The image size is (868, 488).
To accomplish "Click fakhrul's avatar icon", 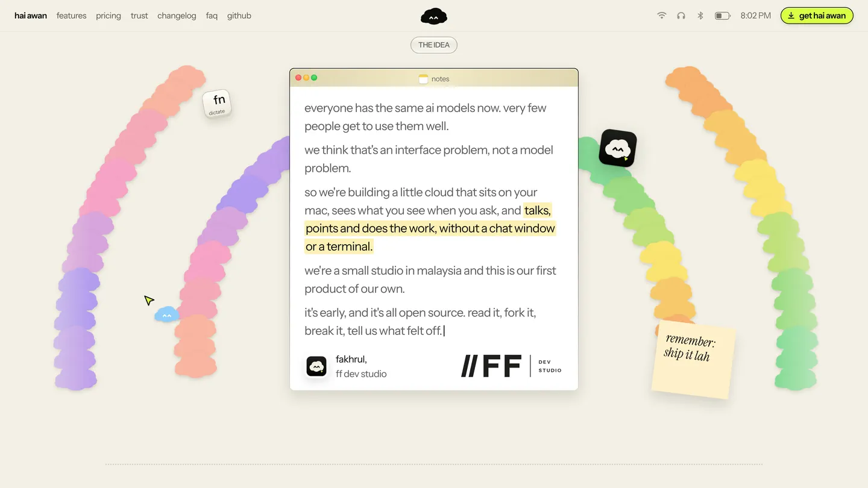I will 316,366.
